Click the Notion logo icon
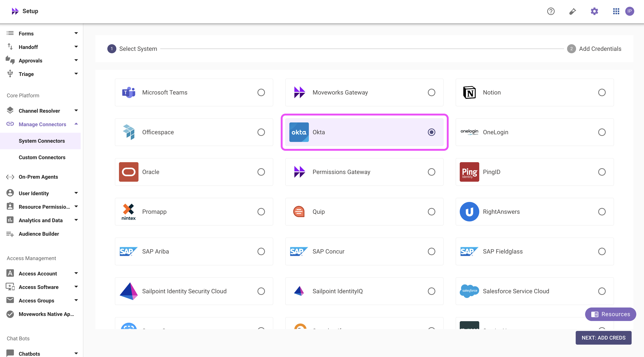The image size is (644, 357). pyautogui.click(x=469, y=92)
